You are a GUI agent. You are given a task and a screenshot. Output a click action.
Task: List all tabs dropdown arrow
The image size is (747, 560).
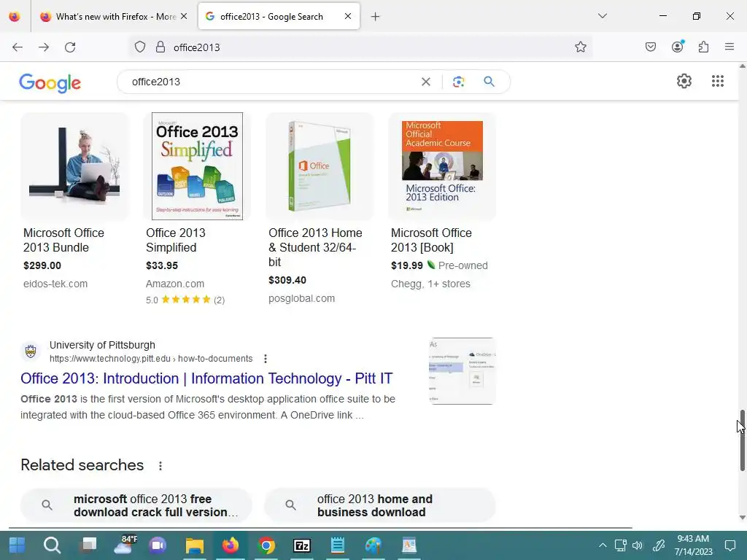[x=603, y=16]
